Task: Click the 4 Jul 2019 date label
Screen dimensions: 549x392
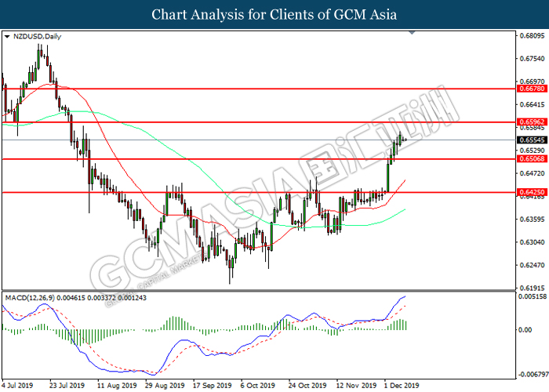Action: (17, 386)
